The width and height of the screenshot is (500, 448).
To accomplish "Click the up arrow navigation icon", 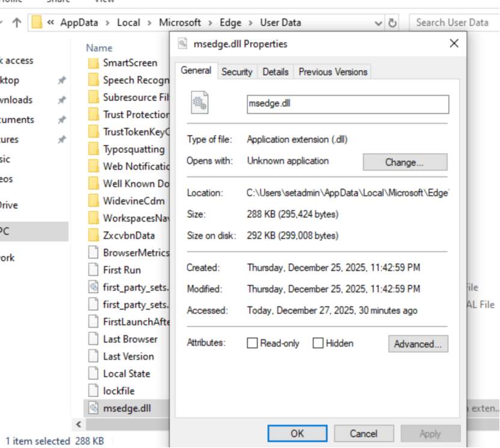I will (16, 23).
